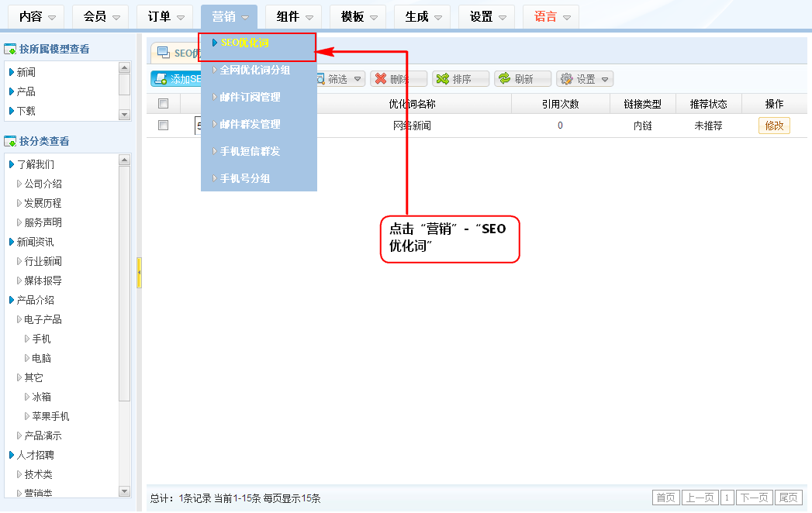Click the green sort icon (排序)

click(442, 79)
